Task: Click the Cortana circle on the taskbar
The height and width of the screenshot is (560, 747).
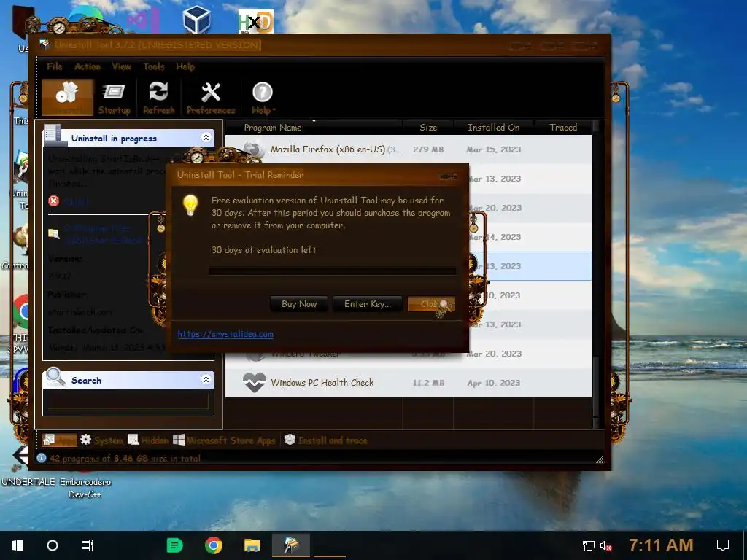Action: pyautogui.click(x=53, y=545)
